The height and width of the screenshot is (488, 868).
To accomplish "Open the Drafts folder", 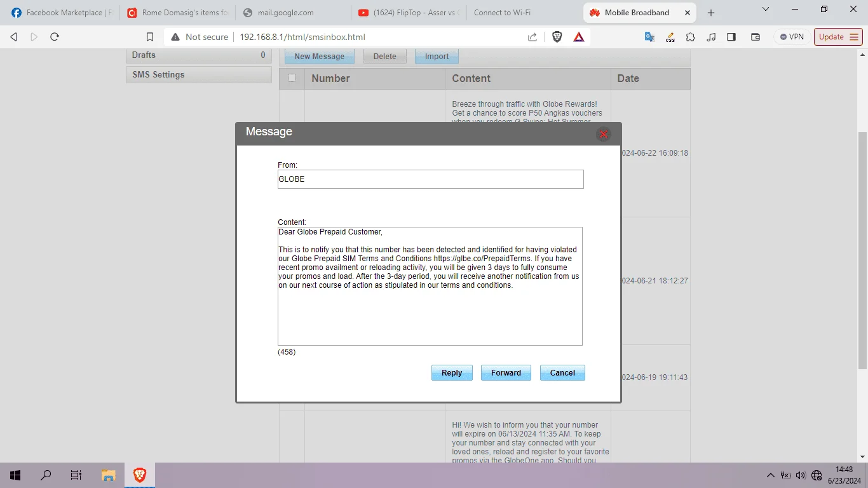I will (x=199, y=55).
